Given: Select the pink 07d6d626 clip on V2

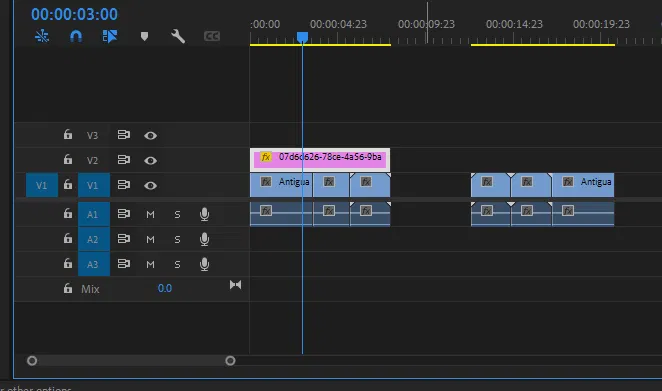Looking at the screenshot, I should 320,160.
